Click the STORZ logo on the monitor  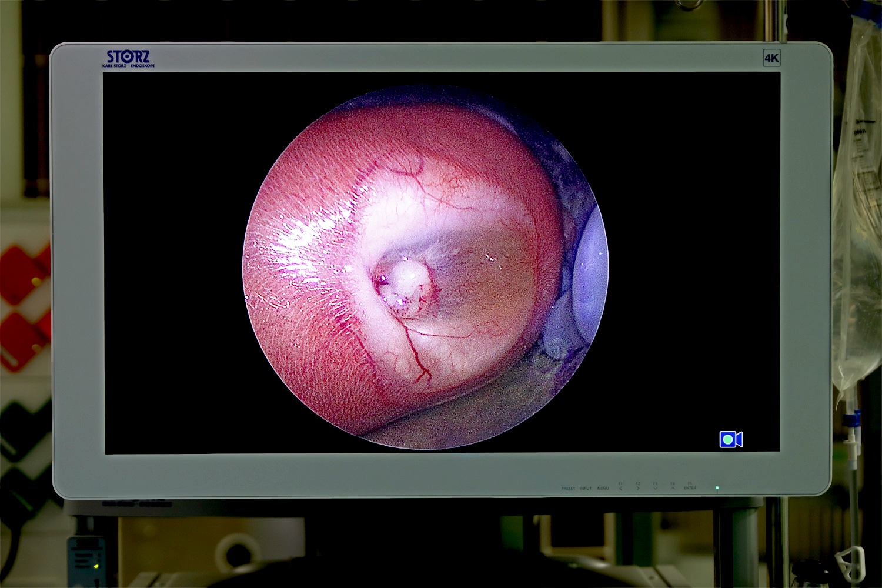128,56
